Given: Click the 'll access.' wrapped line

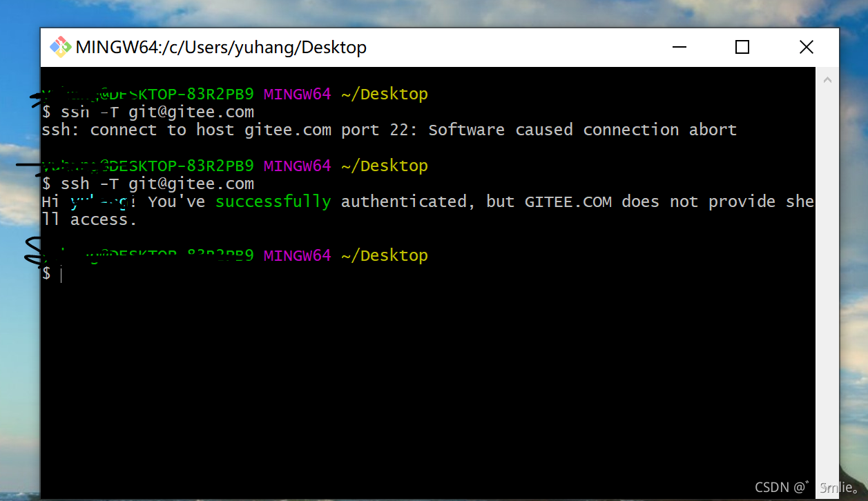Looking at the screenshot, I should click(89, 219).
